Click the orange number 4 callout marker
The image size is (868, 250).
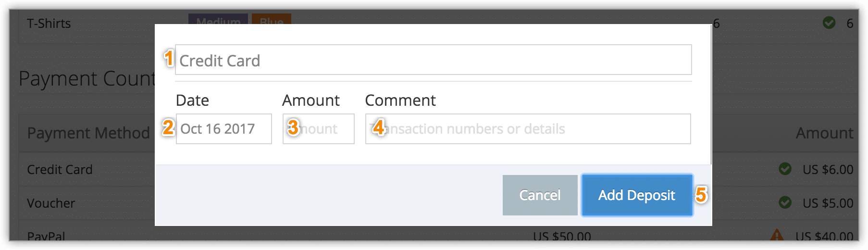[x=379, y=127]
